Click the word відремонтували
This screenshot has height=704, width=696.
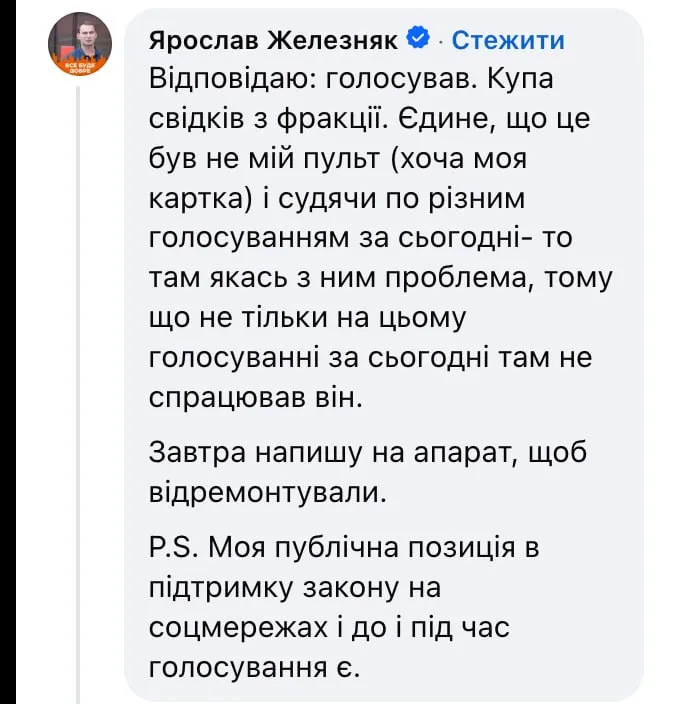point(268,493)
